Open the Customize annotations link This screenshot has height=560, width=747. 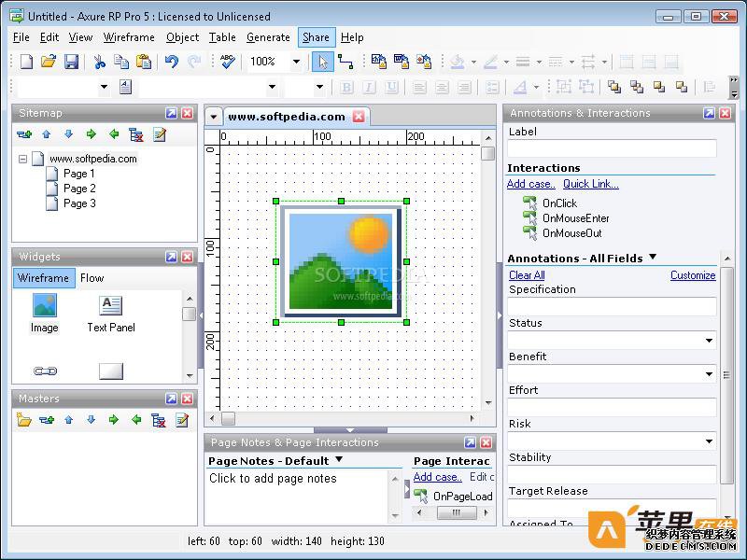(x=693, y=275)
